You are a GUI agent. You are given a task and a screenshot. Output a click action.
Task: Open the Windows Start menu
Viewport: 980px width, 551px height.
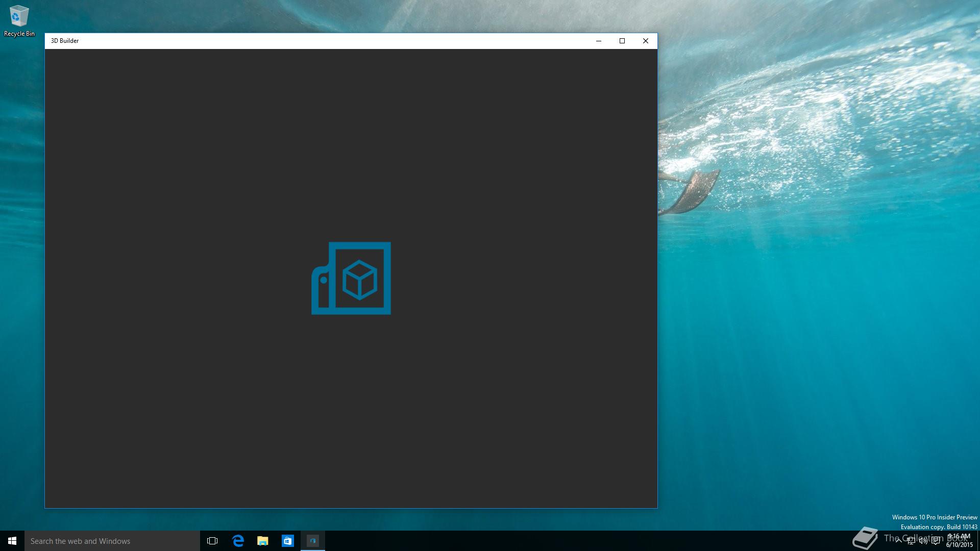point(12,541)
